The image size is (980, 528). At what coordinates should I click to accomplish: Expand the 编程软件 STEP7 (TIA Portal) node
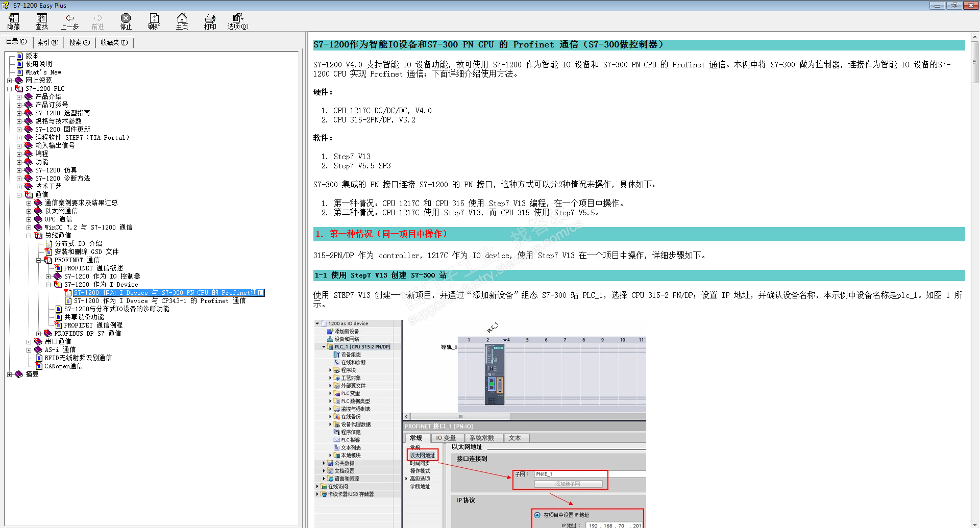[x=19, y=138]
